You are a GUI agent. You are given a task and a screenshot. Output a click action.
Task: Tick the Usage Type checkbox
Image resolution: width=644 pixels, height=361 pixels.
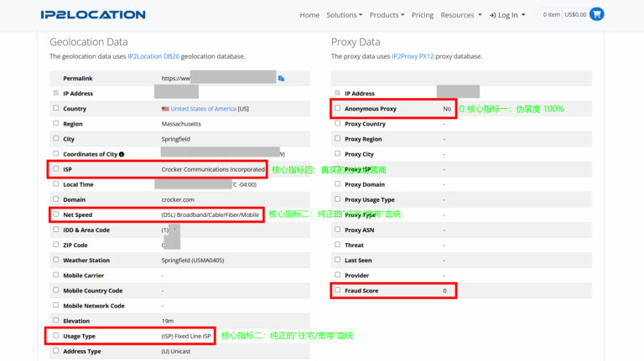[56, 336]
